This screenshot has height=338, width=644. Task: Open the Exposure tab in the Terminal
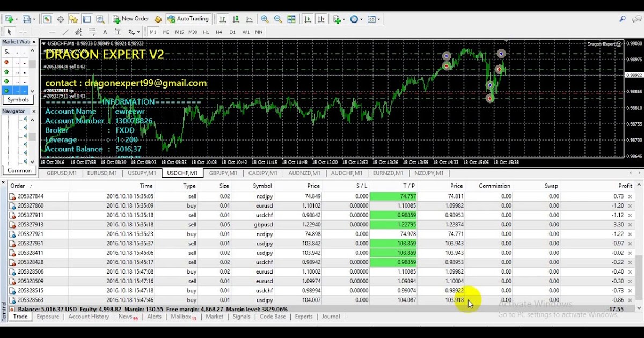pyautogui.click(x=48, y=317)
